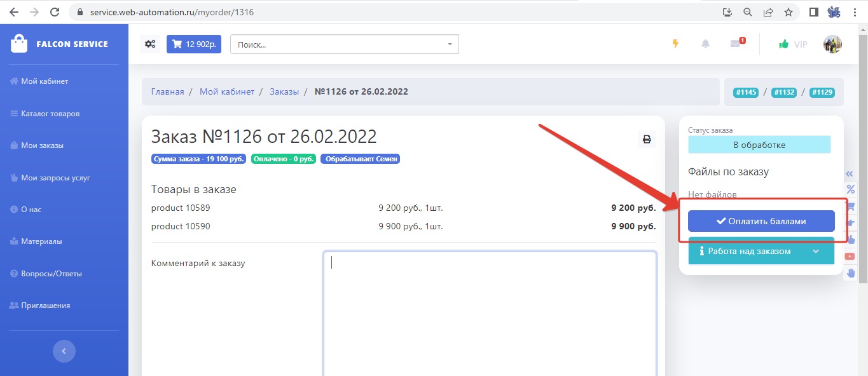Go to "Вопросы/Ответы" sidebar item
The image size is (868, 376).
pos(52,274)
